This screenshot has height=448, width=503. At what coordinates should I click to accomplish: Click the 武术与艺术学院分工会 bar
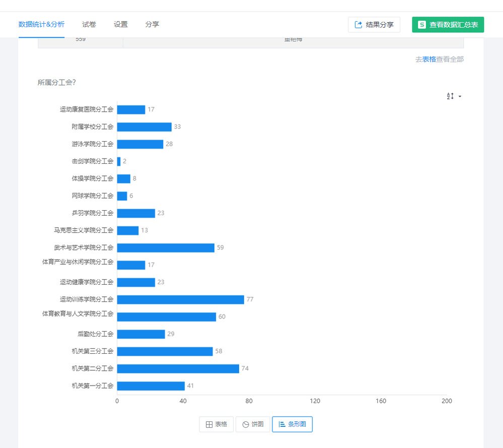pyautogui.click(x=166, y=248)
